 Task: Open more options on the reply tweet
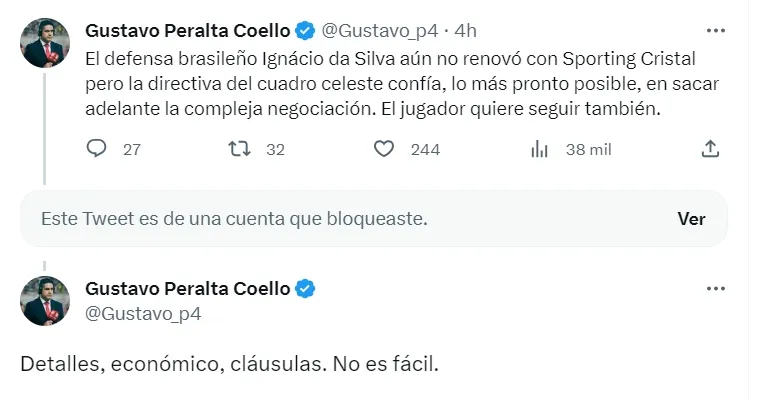(x=715, y=288)
